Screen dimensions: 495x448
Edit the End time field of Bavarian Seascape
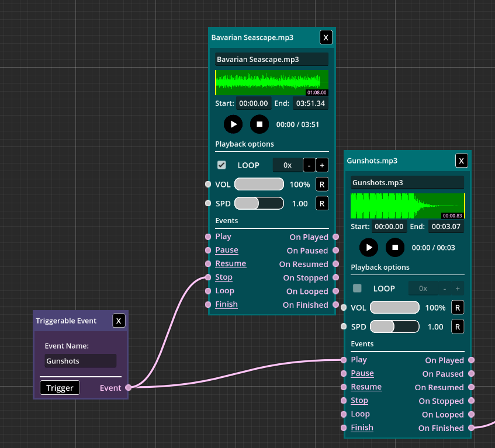(310, 103)
